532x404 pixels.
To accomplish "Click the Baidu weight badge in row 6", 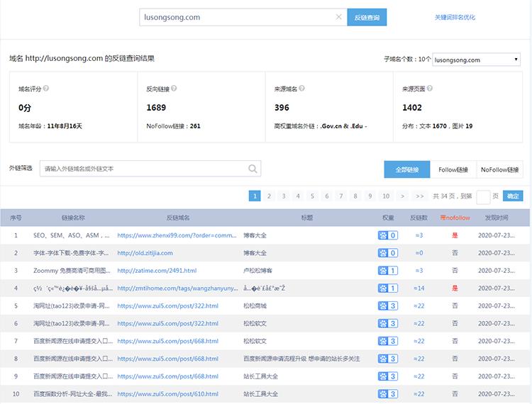I will tap(388, 323).
